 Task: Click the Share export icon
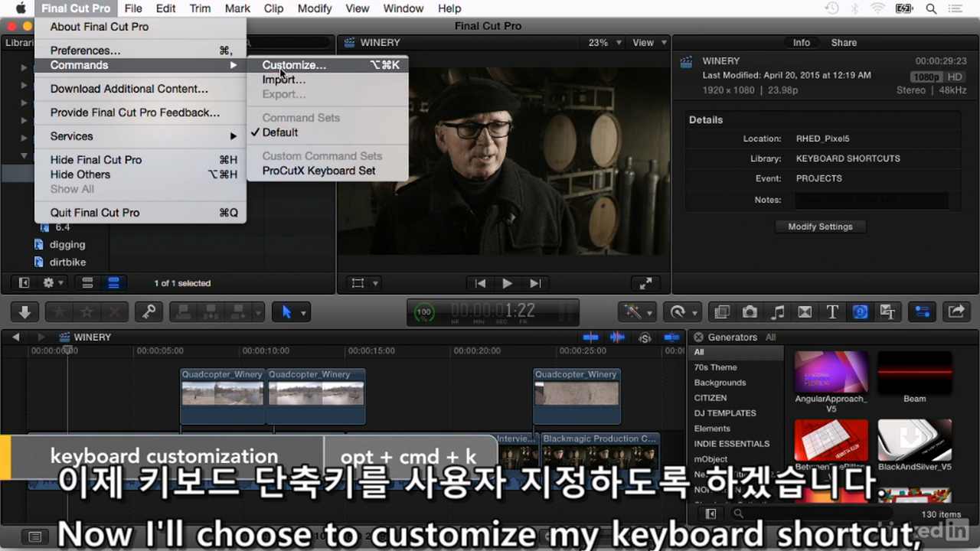pyautogui.click(x=956, y=312)
